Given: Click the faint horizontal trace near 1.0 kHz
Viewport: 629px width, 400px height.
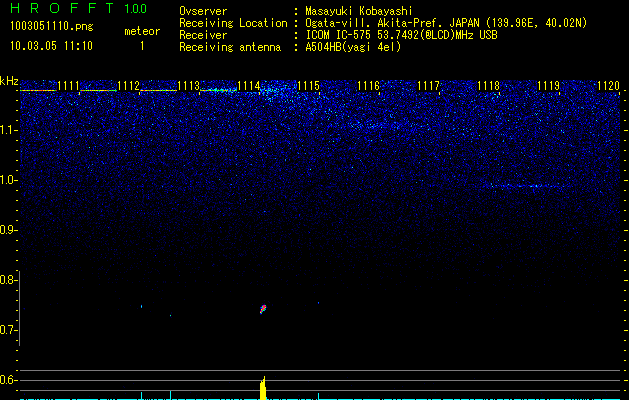Looking at the screenshot, I should pyautogui.click(x=526, y=186).
